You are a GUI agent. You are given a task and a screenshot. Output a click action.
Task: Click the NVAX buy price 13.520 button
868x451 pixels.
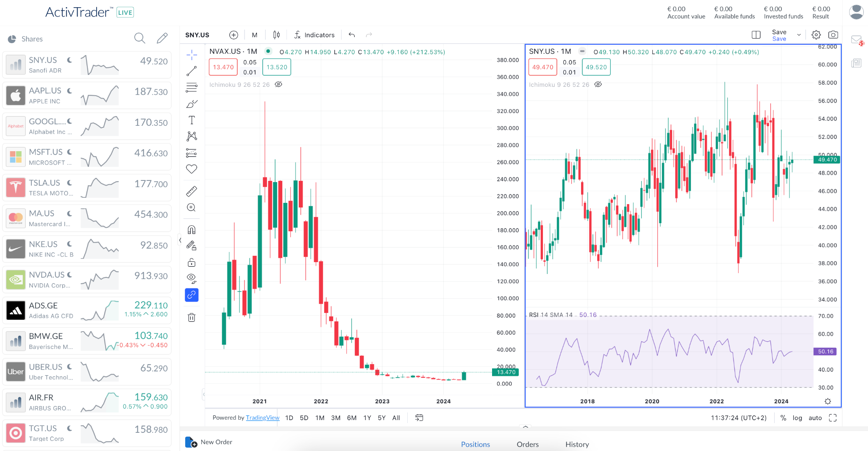pos(277,67)
